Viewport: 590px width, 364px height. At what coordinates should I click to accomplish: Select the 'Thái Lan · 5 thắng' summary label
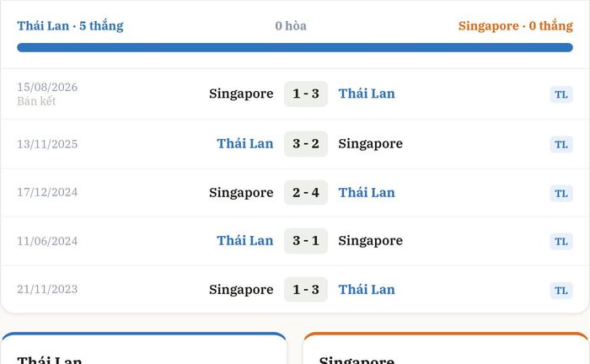coord(70,26)
